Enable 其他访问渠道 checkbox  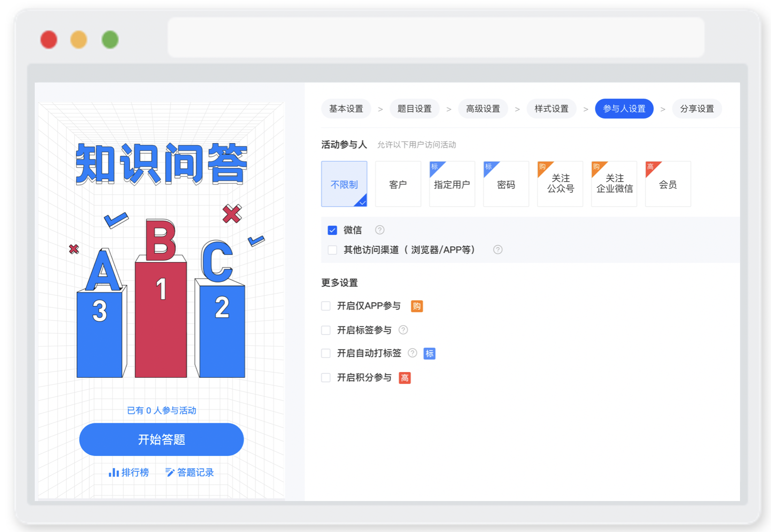(332, 250)
